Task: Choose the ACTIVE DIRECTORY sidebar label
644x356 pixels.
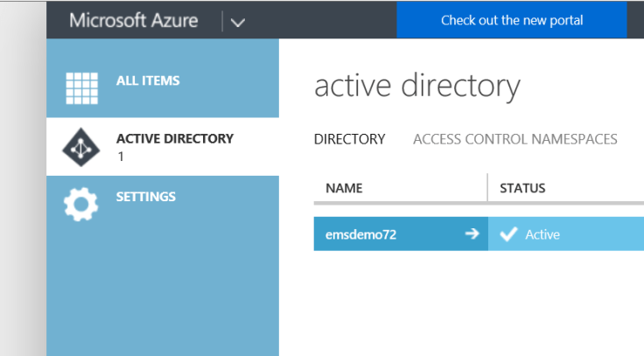Action: point(174,138)
